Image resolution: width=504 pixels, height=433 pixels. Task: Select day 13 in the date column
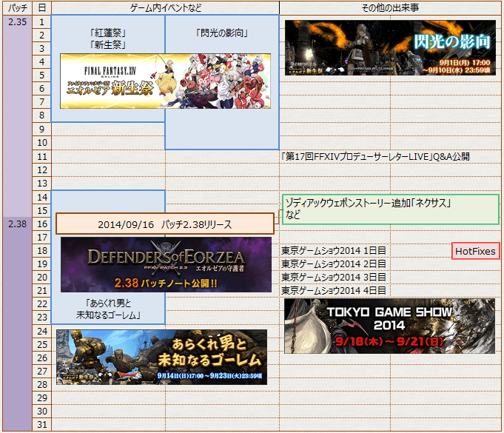[x=41, y=184]
